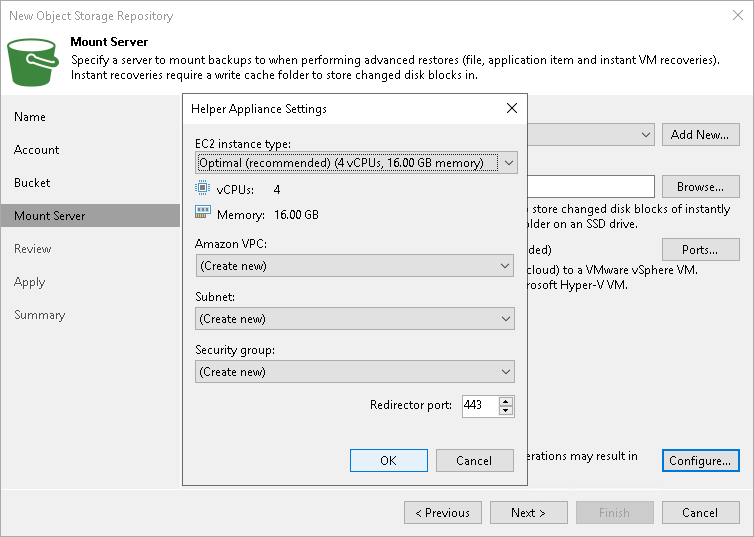Cancel the Helper Appliance Settings dialog
754x537 pixels.
pos(474,461)
